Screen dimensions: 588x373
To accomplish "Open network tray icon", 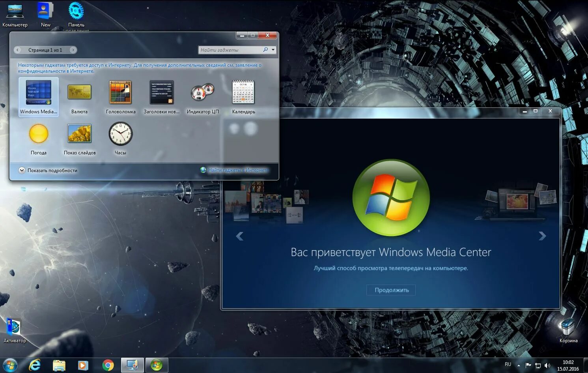I will tap(538, 366).
